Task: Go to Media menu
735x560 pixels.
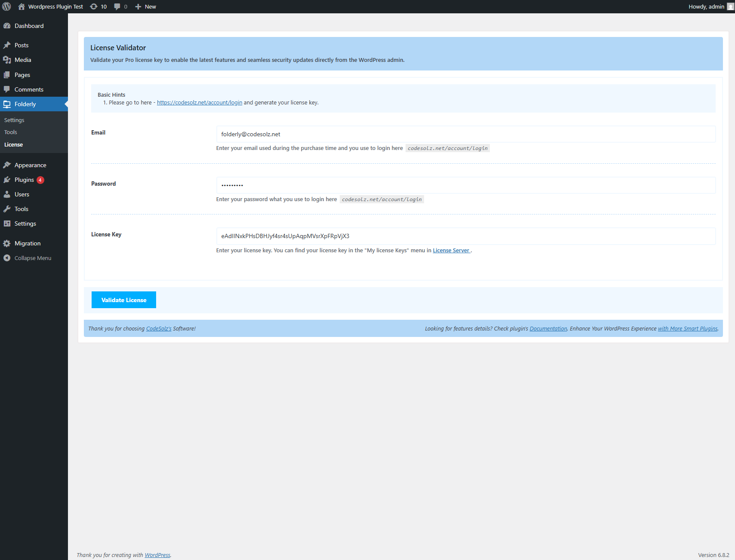Action: [34, 60]
